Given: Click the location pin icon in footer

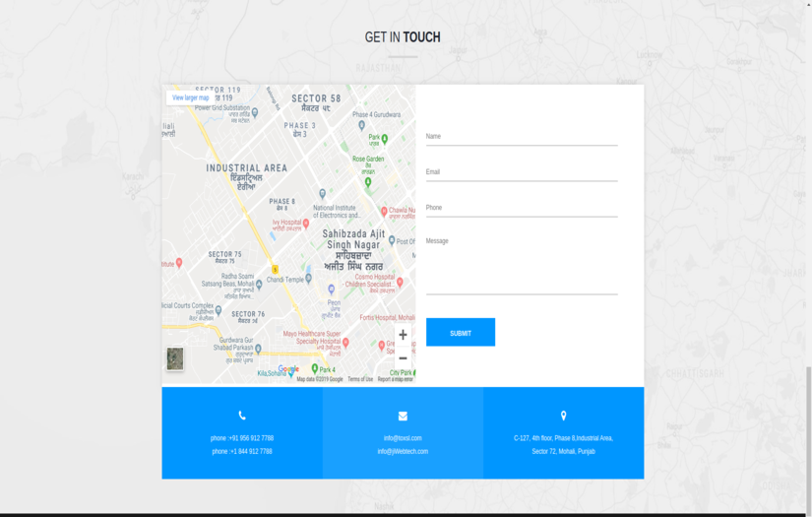Looking at the screenshot, I should tap(563, 416).
